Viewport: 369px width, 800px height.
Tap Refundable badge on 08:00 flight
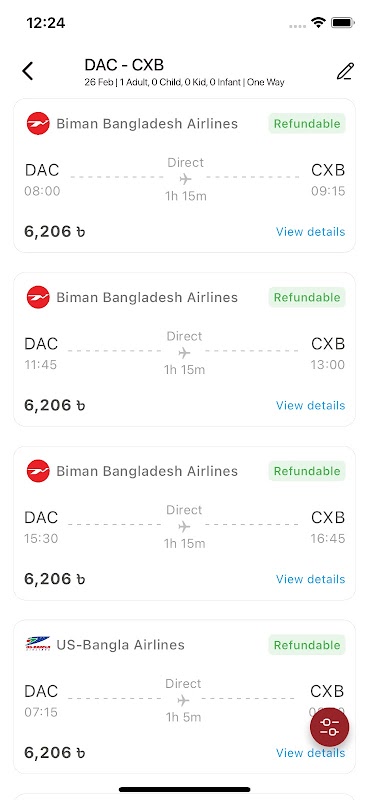coord(307,124)
